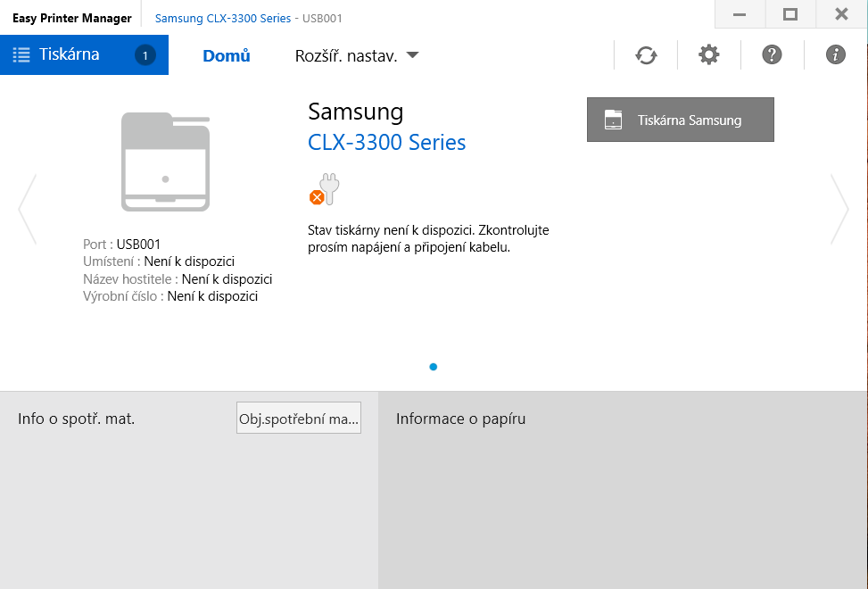Click the unplugged power status icon
The height and width of the screenshot is (589, 868).
coord(325,190)
